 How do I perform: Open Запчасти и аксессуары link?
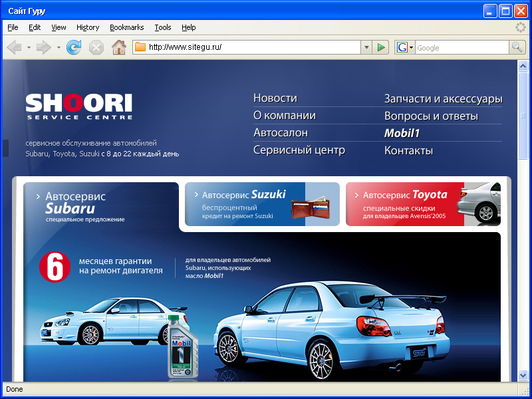point(443,98)
